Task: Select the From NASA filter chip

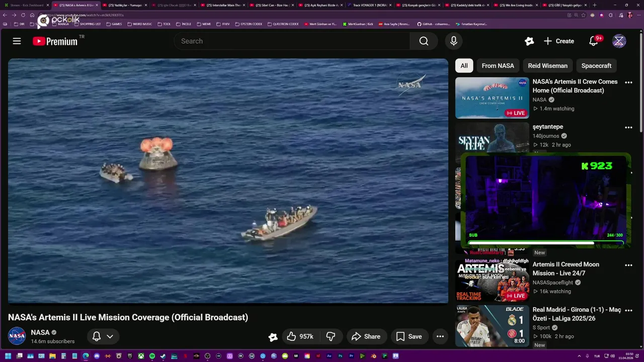Action: click(498, 66)
